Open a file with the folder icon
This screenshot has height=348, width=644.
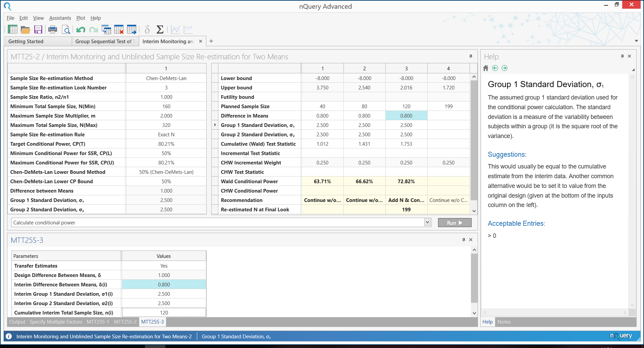[x=25, y=30]
